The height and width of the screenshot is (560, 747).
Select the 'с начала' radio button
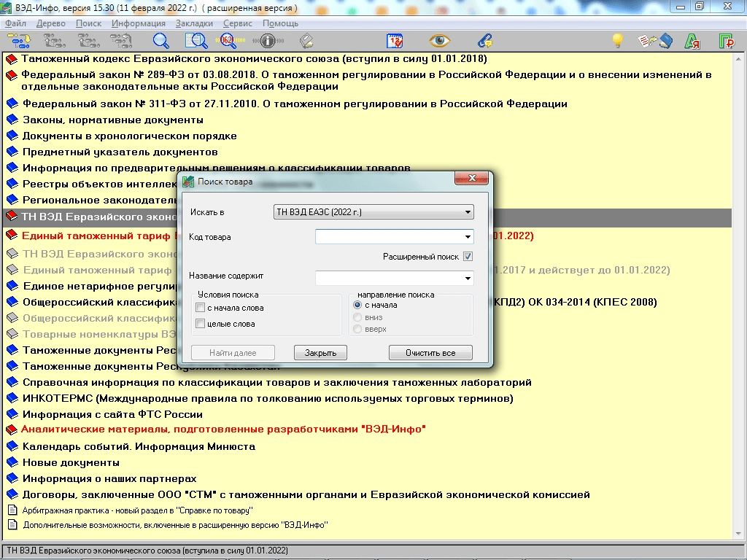[357, 306]
